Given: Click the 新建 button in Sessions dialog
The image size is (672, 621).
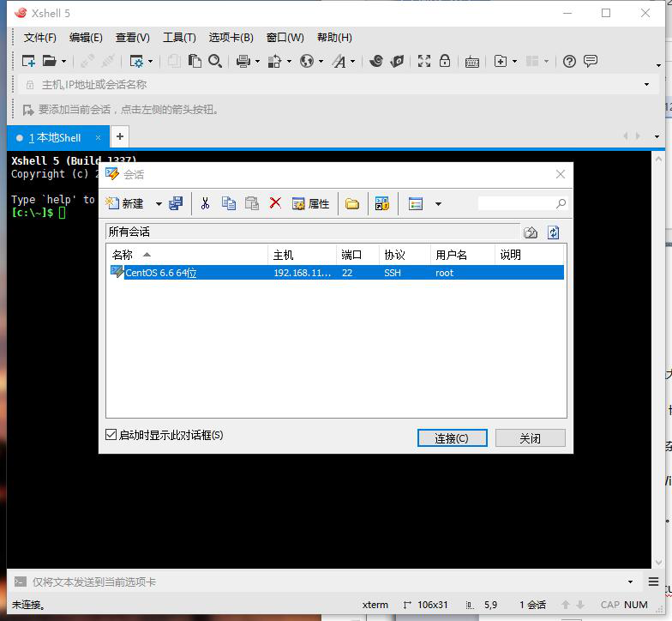Looking at the screenshot, I should tap(125, 203).
